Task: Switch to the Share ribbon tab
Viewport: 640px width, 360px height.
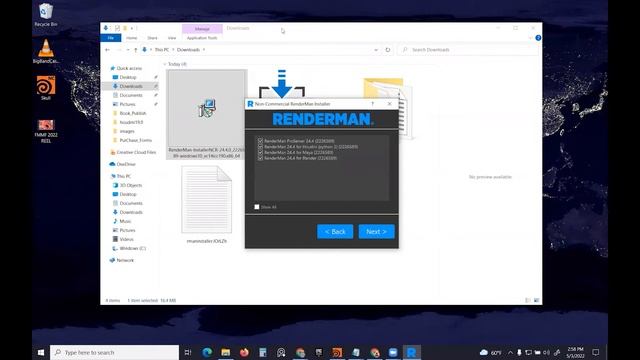Action: tap(152, 38)
